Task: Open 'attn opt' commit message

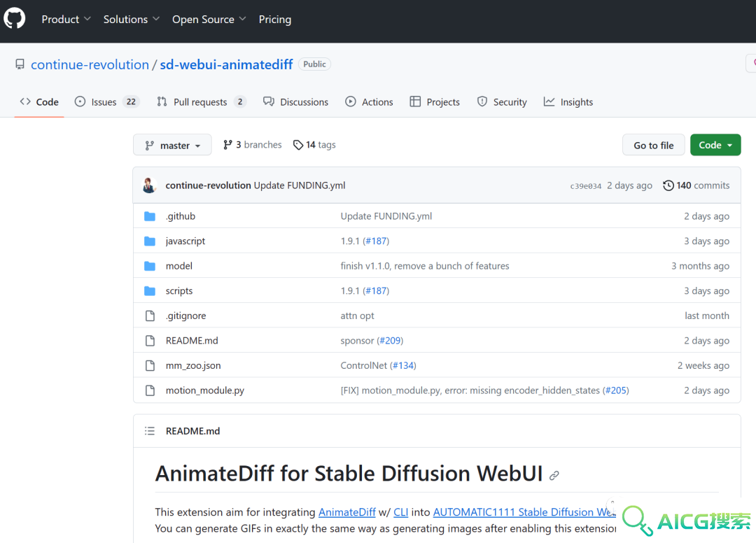Action: pyautogui.click(x=357, y=316)
